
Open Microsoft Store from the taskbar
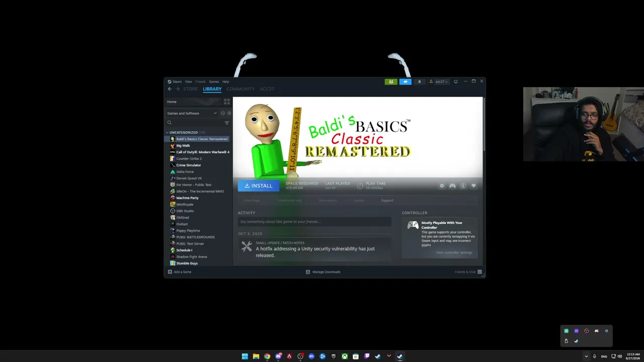(x=356, y=356)
